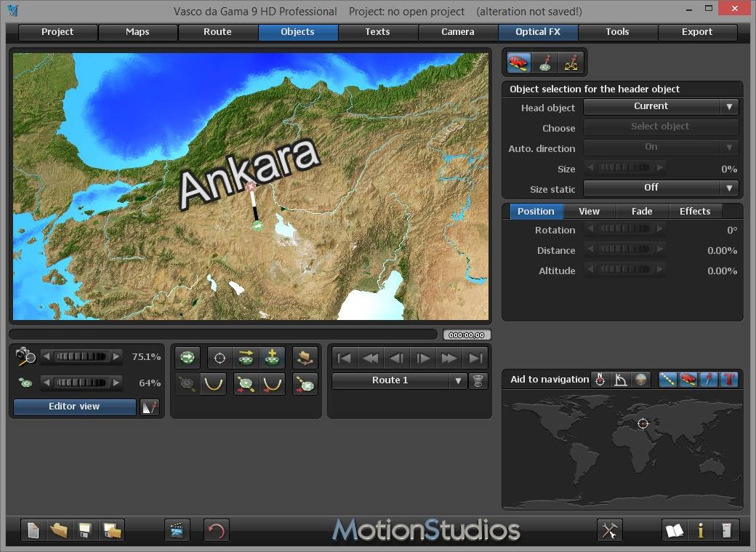
Task: Open the Auto. direction On dropdown
Action: tap(661, 147)
